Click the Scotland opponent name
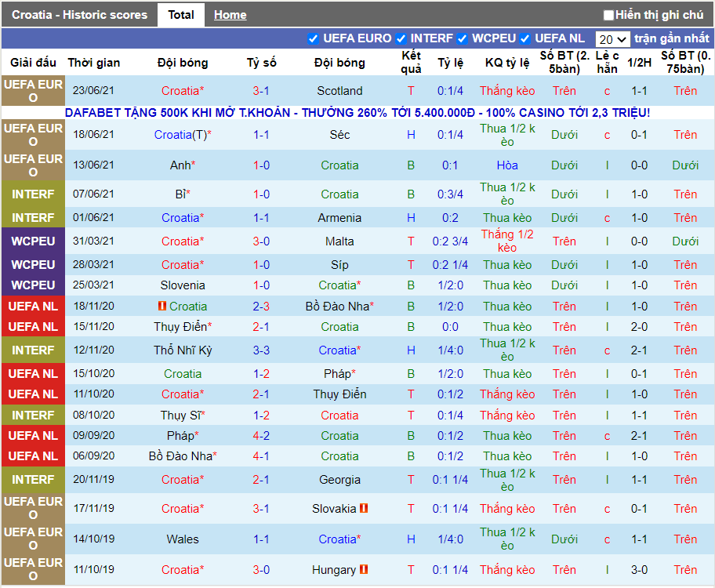This screenshot has height=588, width=715. tap(339, 91)
